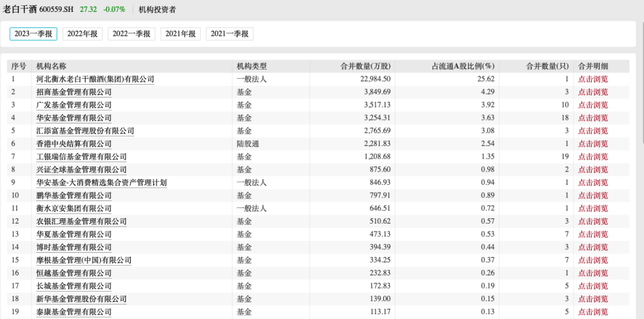Click 点击浏览 in the 汇添富基金 row

coord(593,131)
